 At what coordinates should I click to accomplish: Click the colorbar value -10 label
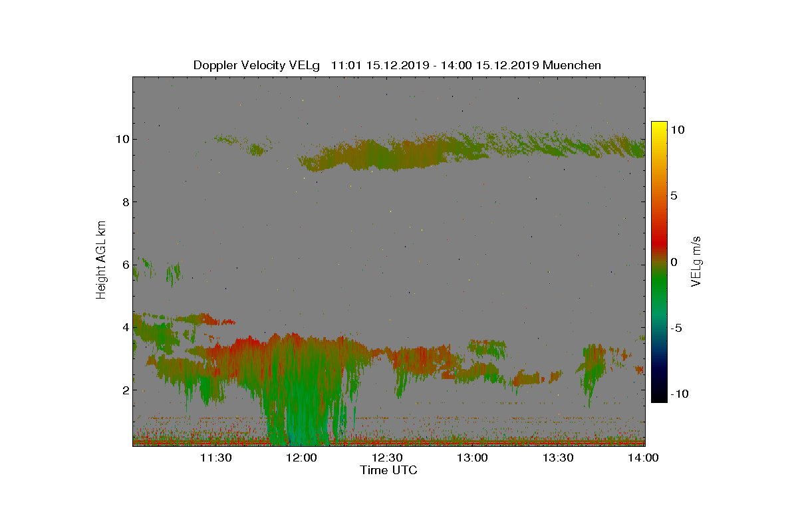coord(681,394)
